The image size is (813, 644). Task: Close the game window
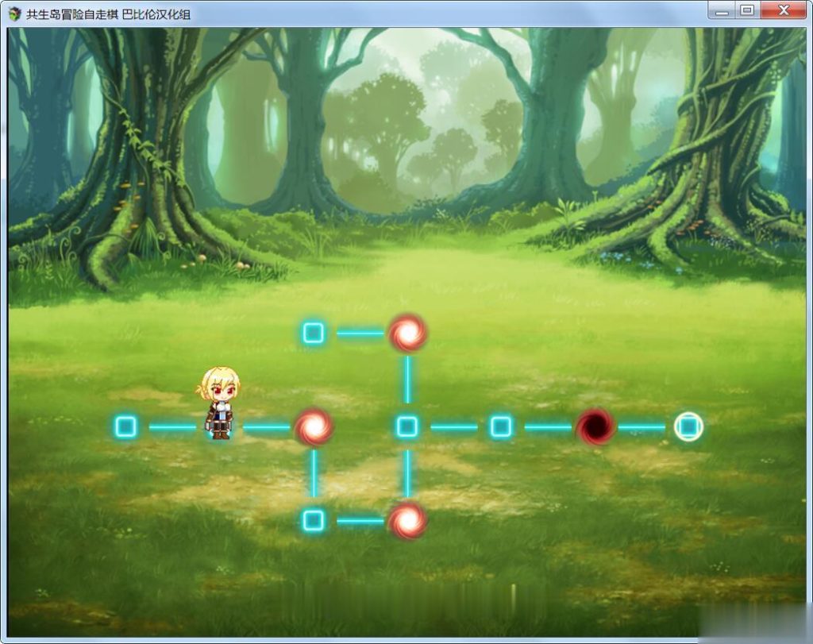coord(782,11)
